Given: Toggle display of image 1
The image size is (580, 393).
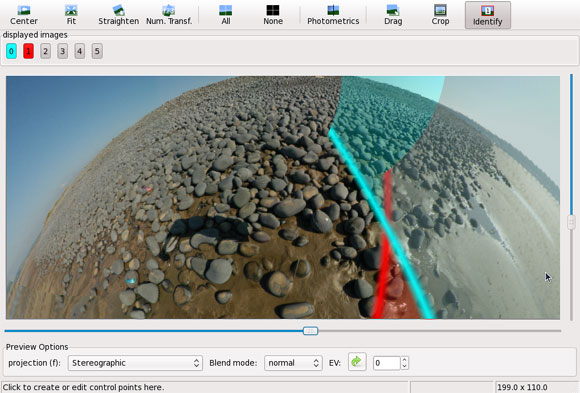Looking at the screenshot, I should tap(28, 51).
